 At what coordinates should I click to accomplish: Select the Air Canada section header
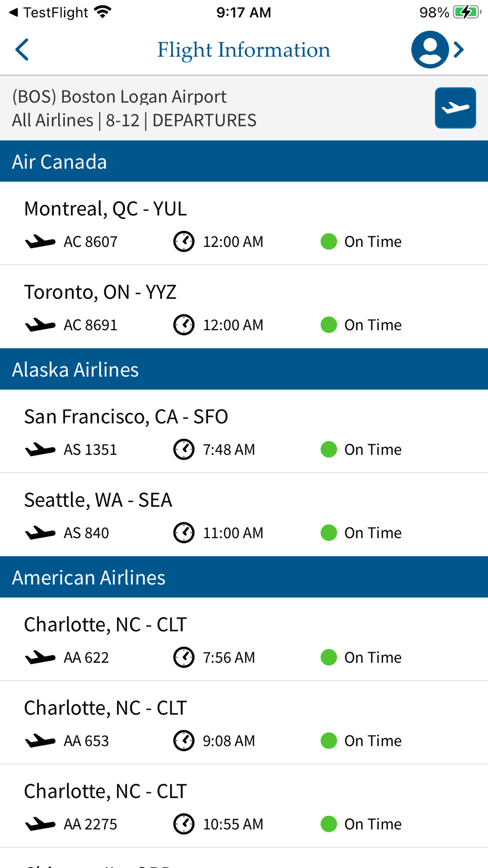[x=244, y=162]
